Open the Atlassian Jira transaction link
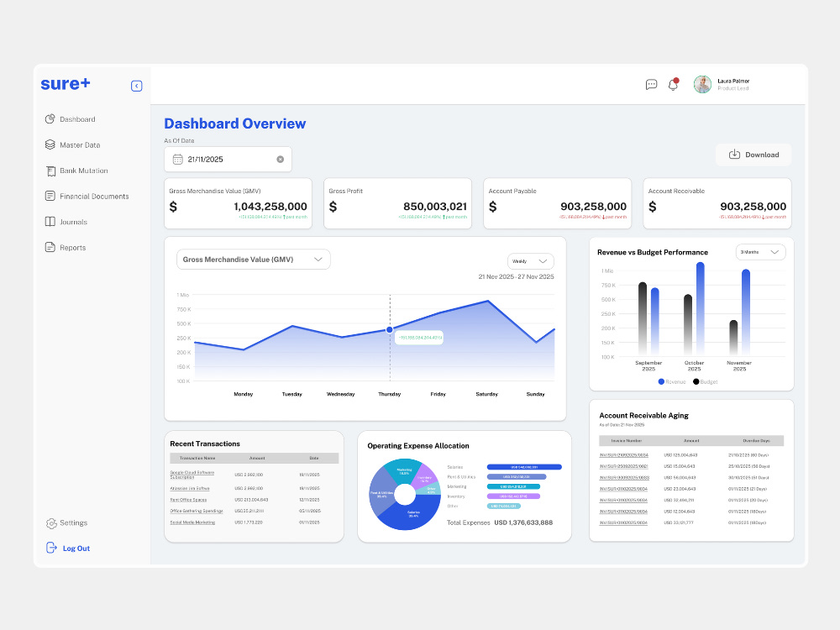The width and height of the screenshot is (840, 630). click(190, 488)
